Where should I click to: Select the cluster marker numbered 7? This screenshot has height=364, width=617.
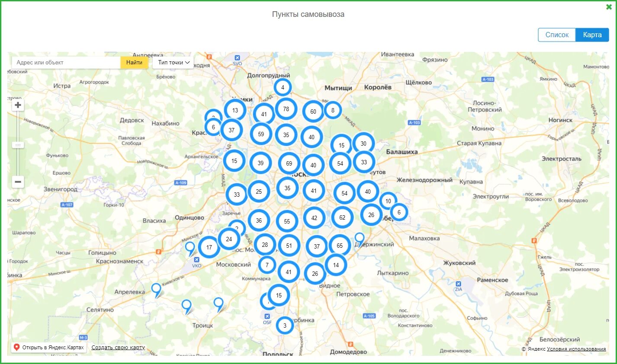[x=267, y=265]
